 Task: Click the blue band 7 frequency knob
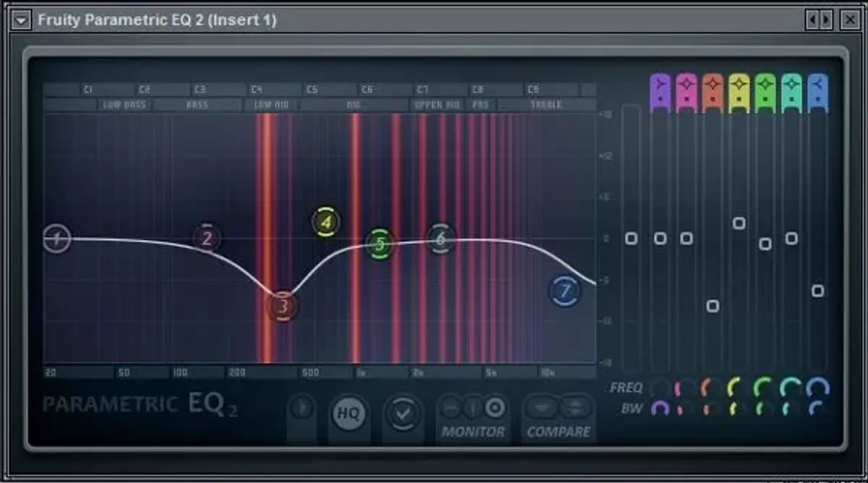coord(817,388)
